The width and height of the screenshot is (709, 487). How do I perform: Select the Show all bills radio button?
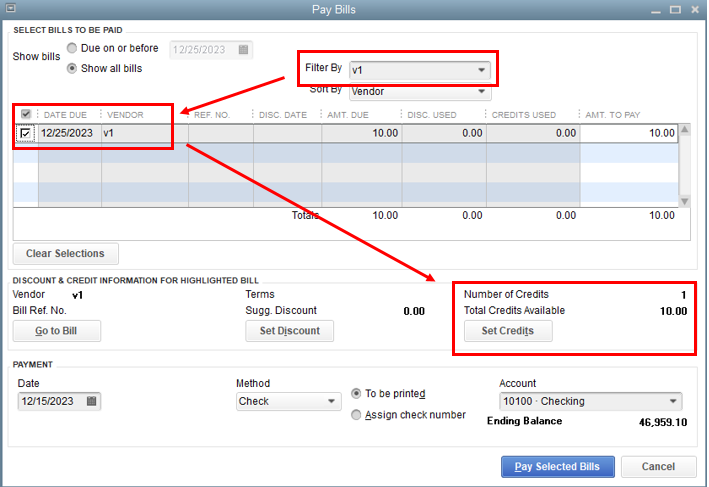click(x=72, y=68)
